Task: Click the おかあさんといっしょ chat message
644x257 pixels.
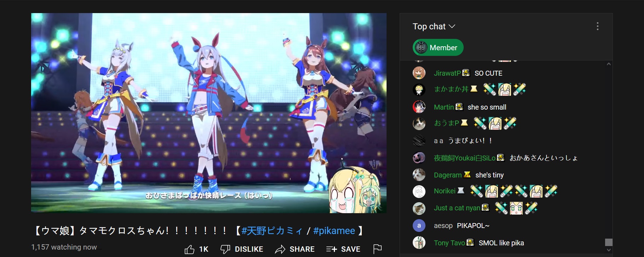Action: [544, 158]
